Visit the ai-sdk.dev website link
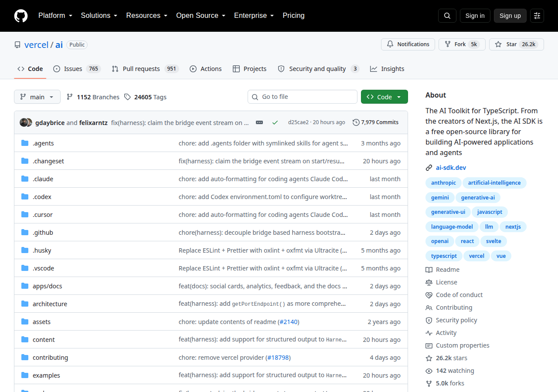The width and height of the screenshot is (558, 392). pyautogui.click(x=451, y=168)
